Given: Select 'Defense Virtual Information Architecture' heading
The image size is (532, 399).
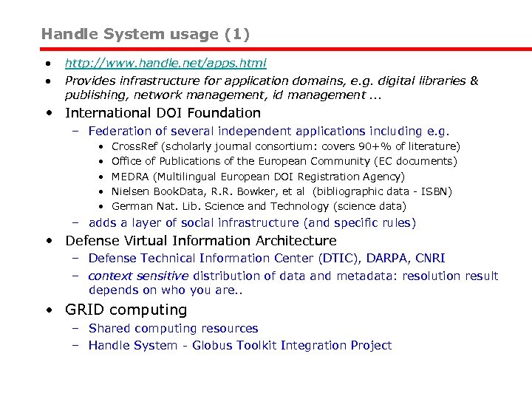Looking at the screenshot, I should [201, 241].
